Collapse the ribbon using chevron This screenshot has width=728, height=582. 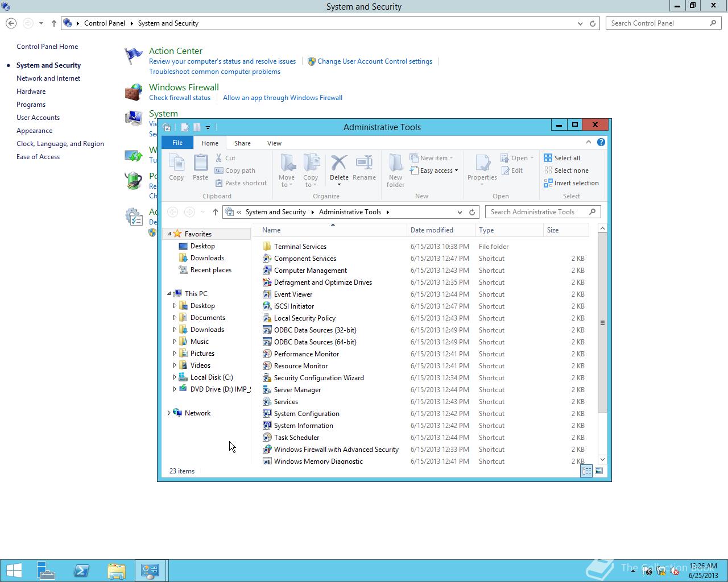[589, 142]
